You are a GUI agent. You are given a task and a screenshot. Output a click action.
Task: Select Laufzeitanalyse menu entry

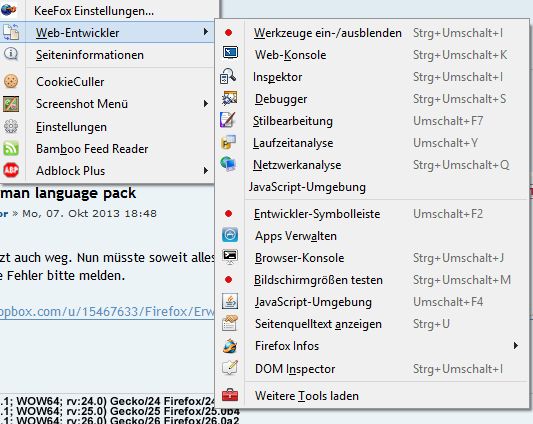click(x=372, y=143)
